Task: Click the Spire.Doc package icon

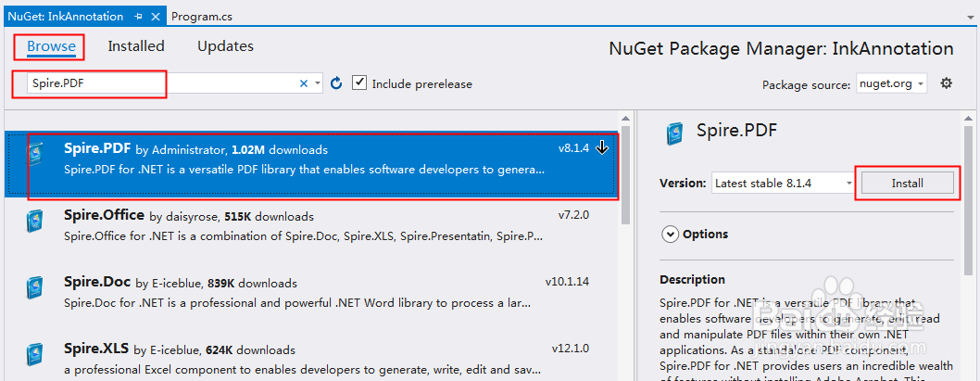Action: tap(35, 287)
